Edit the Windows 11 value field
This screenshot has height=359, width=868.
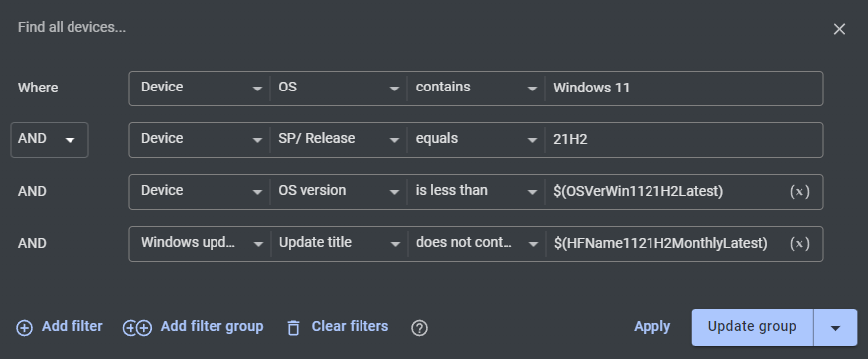pyautogui.click(x=684, y=89)
